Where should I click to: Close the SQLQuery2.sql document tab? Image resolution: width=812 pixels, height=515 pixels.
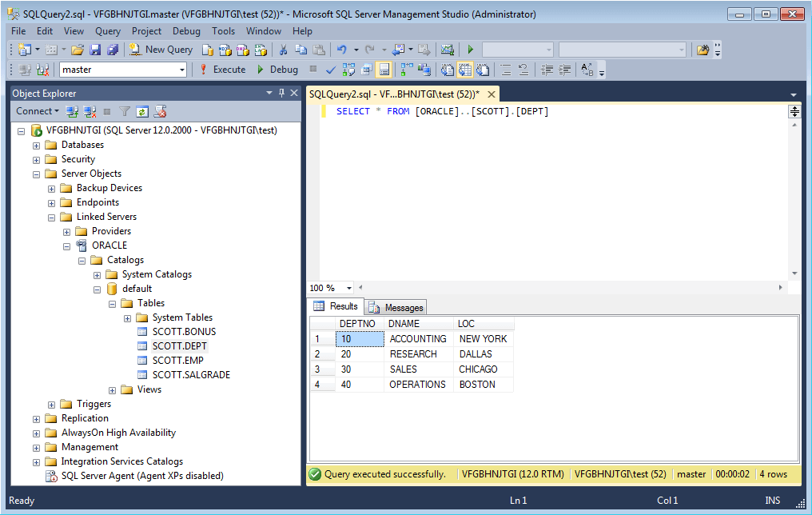click(492, 94)
